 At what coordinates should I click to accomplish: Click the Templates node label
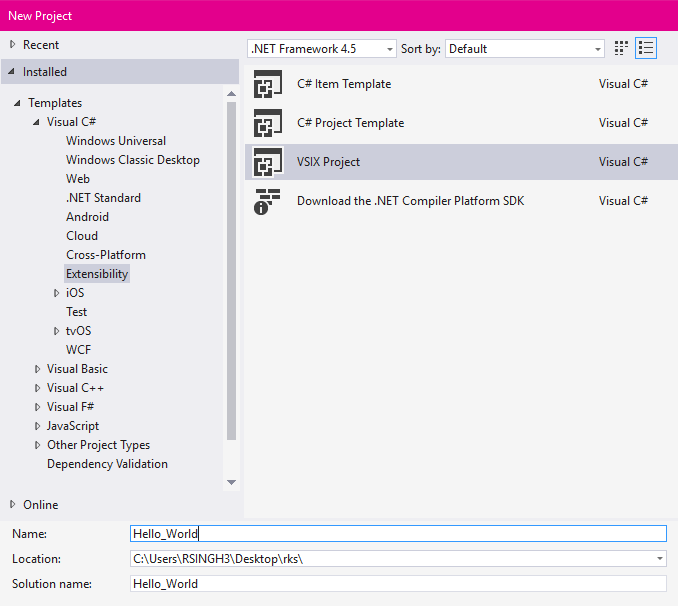[x=55, y=103]
